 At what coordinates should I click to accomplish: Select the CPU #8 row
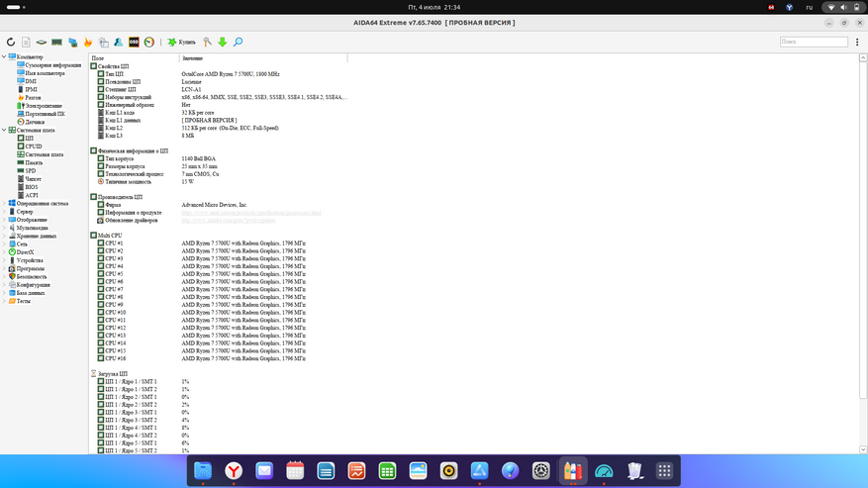[219, 297]
